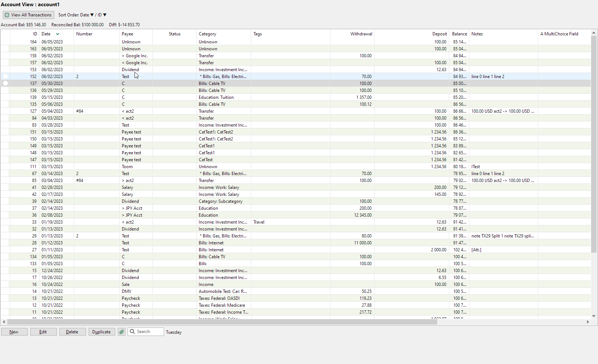Screen dimensions: 598x364
Task: Click the Category column header
Action: 207,34
